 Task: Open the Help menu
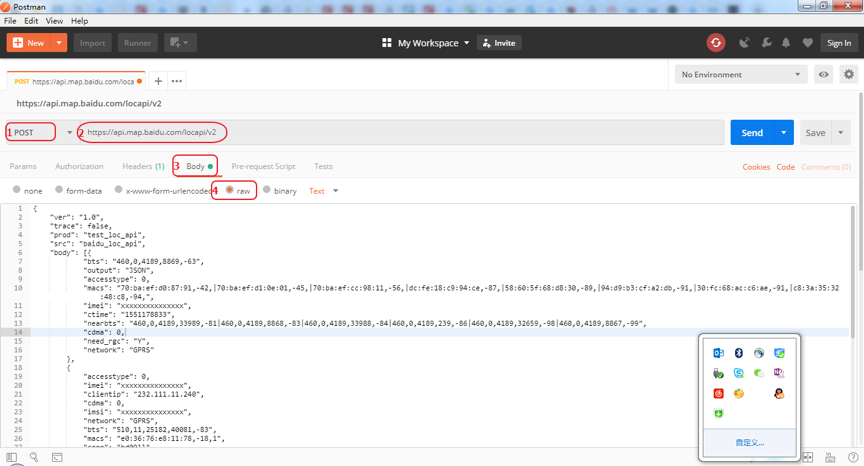click(x=79, y=21)
